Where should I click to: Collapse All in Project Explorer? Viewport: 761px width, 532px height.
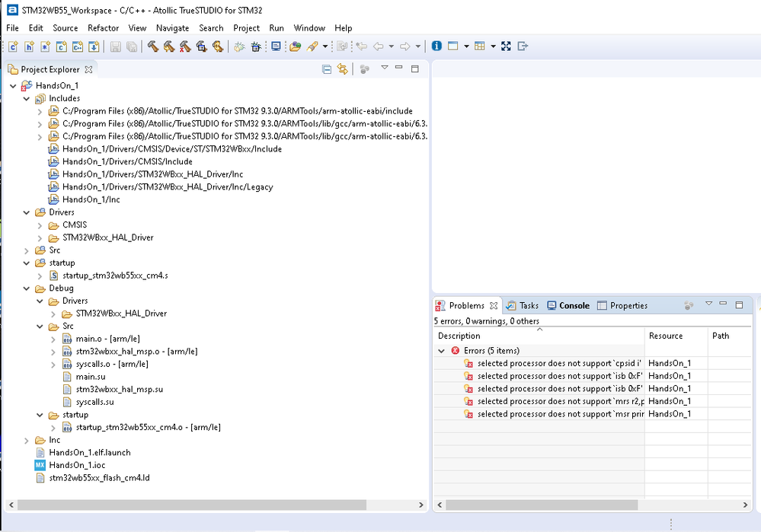(x=327, y=69)
